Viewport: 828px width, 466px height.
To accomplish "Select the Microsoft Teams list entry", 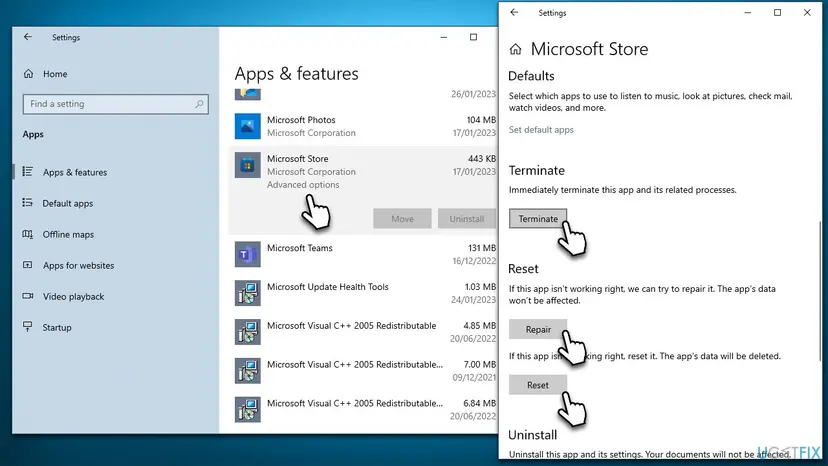I will click(365, 254).
